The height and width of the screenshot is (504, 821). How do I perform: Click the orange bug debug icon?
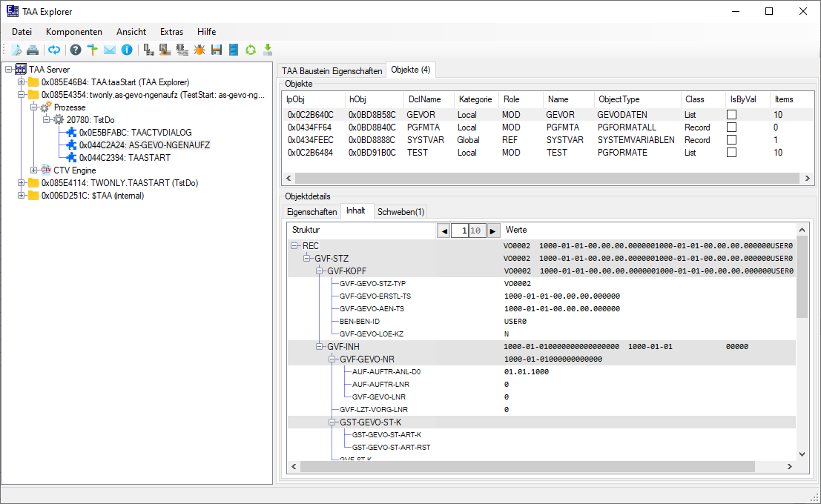pos(200,50)
